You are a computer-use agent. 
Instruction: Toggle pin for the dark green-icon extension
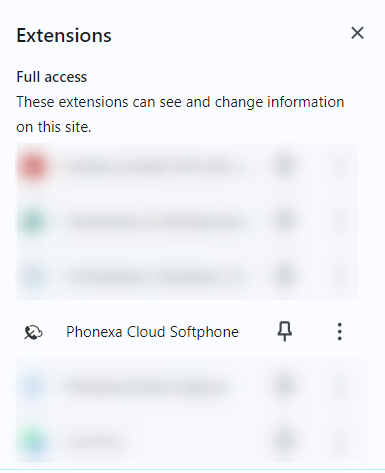[x=284, y=221]
